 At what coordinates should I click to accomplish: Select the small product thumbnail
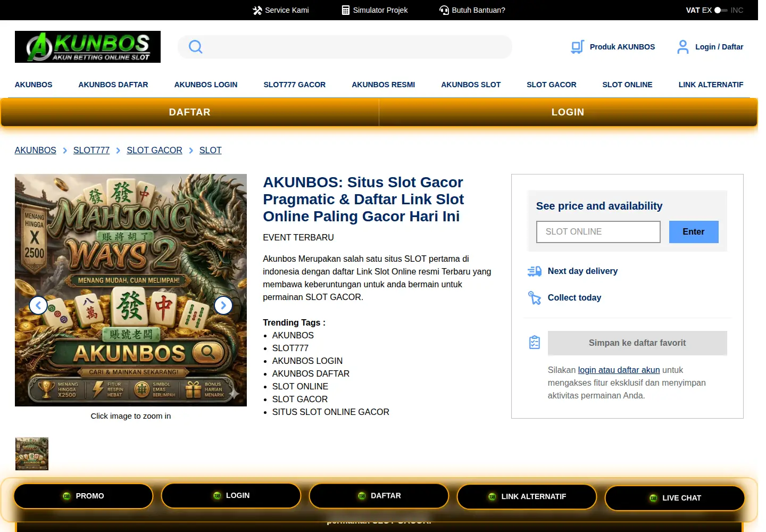tap(32, 454)
